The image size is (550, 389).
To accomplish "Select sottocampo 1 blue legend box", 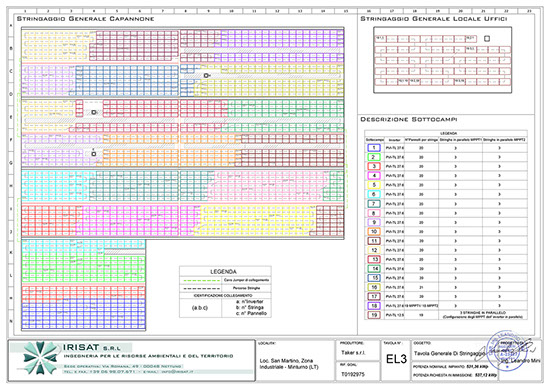I will click(374, 148).
